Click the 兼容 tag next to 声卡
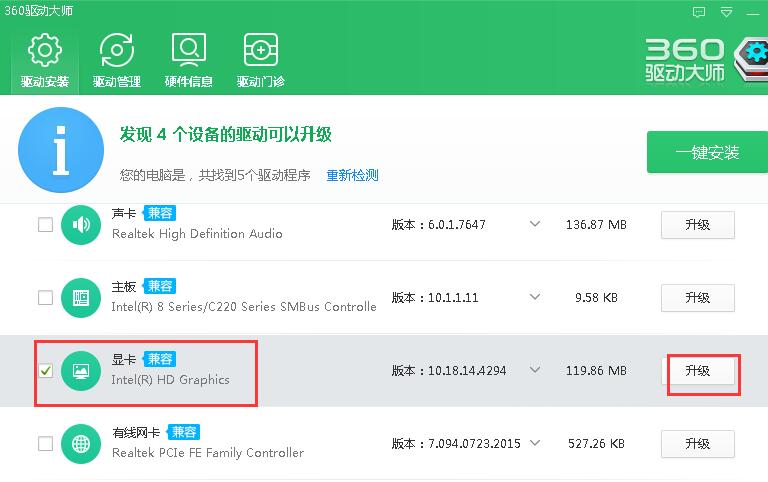The width and height of the screenshot is (768, 482). click(x=160, y=213)
